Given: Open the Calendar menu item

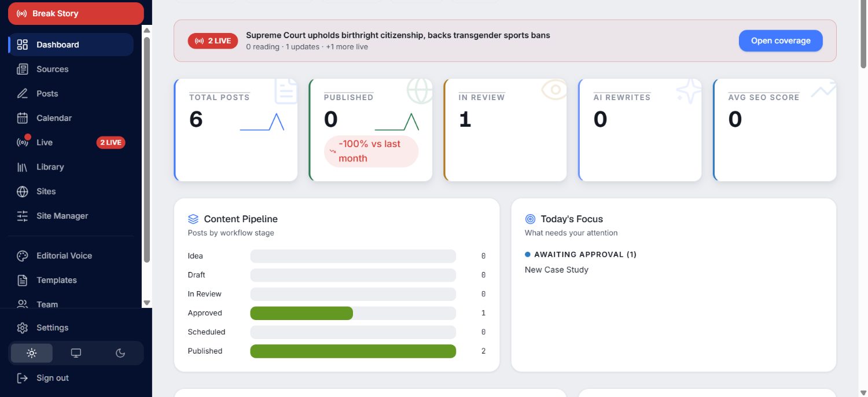Looking at the screenshot, I should point(71,118).
